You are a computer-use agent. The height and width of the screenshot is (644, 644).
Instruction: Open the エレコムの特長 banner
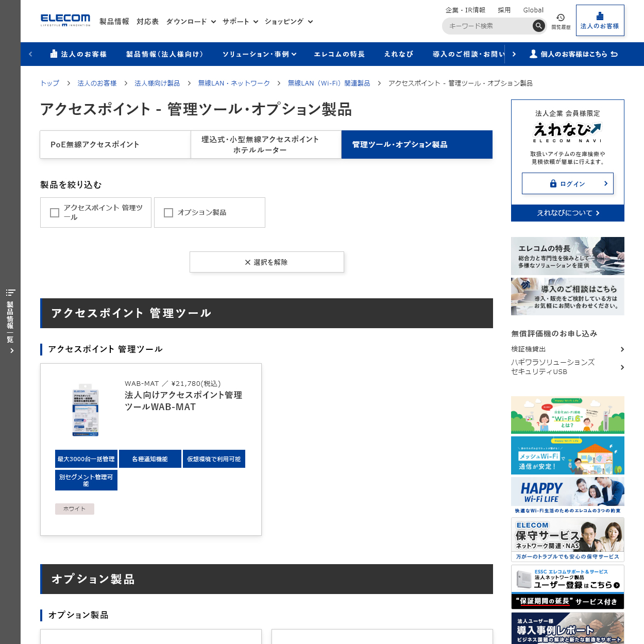coord(567,256)
